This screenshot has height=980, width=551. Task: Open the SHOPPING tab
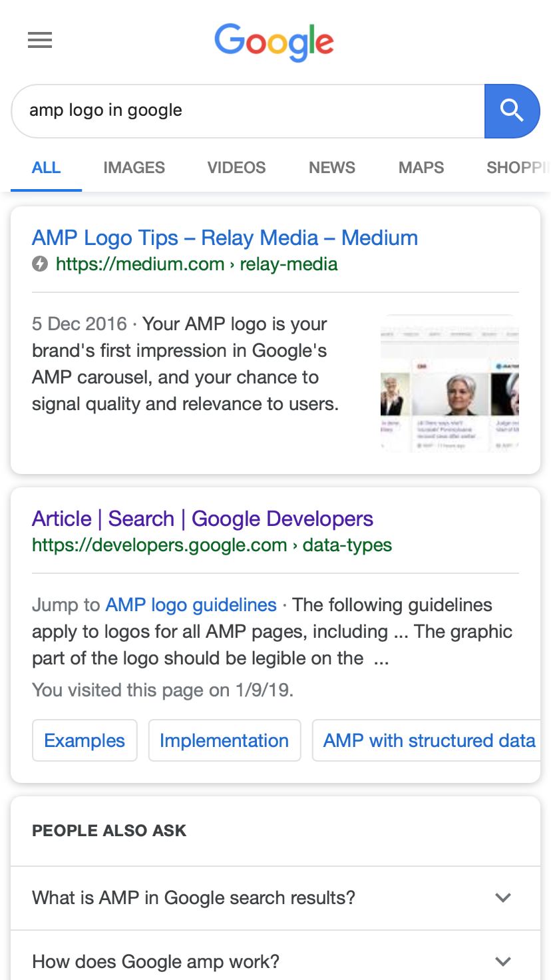click(x=518, y=168)
